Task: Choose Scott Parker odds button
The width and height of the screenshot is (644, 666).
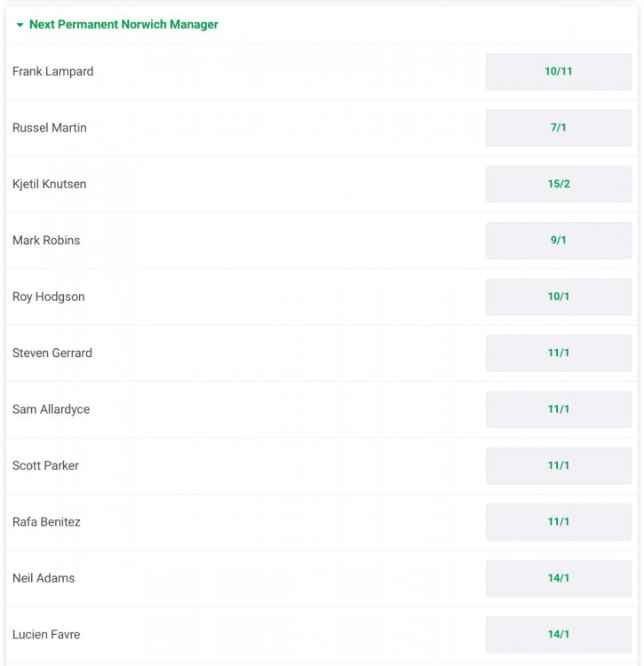Action: (x=558, y=465)
